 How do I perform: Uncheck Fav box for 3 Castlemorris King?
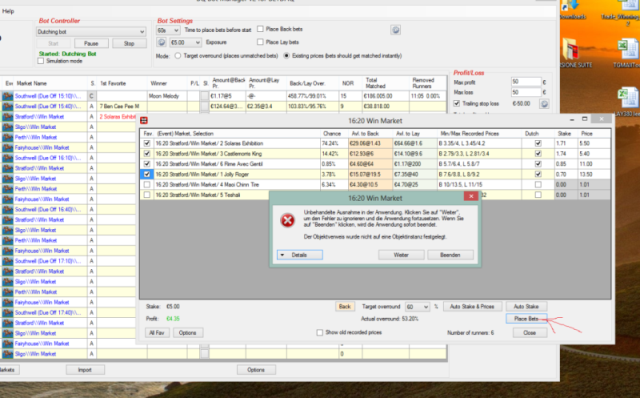[147, 153]
